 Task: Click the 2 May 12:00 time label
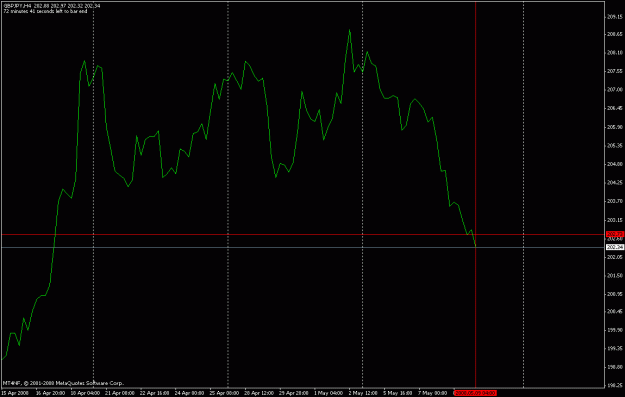(x=363, y=393)
